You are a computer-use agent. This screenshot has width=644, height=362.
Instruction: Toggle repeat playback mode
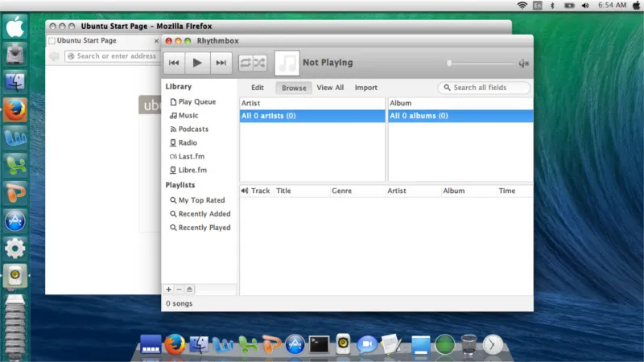pyautogui.click(x=245, y=63)
